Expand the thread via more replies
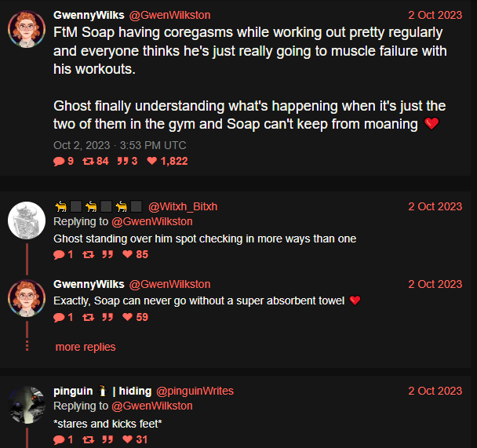This screenshot has width=477, height=448. [86, 347]
